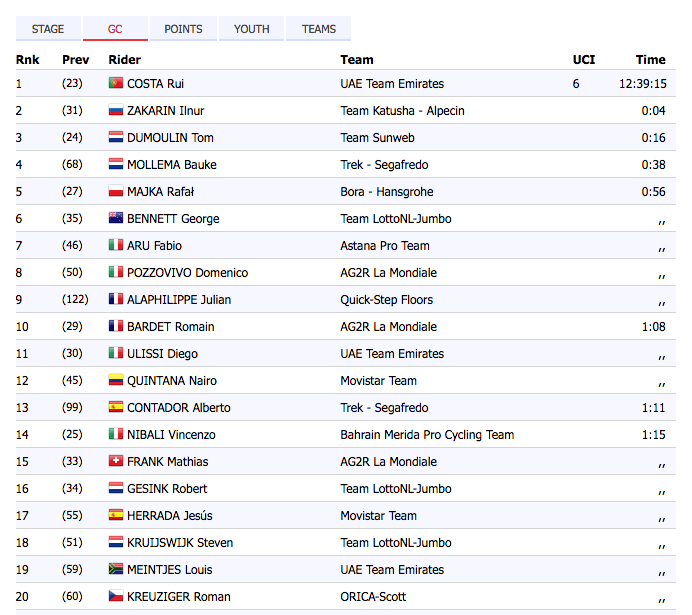This screenshot has height=615, width=692.
Task: Select the YOUTH tab
Action: click(x=252, y=29)
